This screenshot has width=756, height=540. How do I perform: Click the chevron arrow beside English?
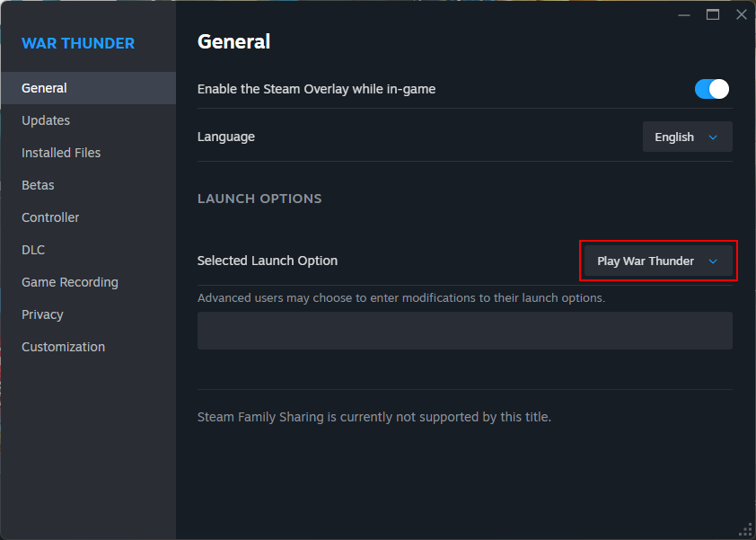pos(714,137)
